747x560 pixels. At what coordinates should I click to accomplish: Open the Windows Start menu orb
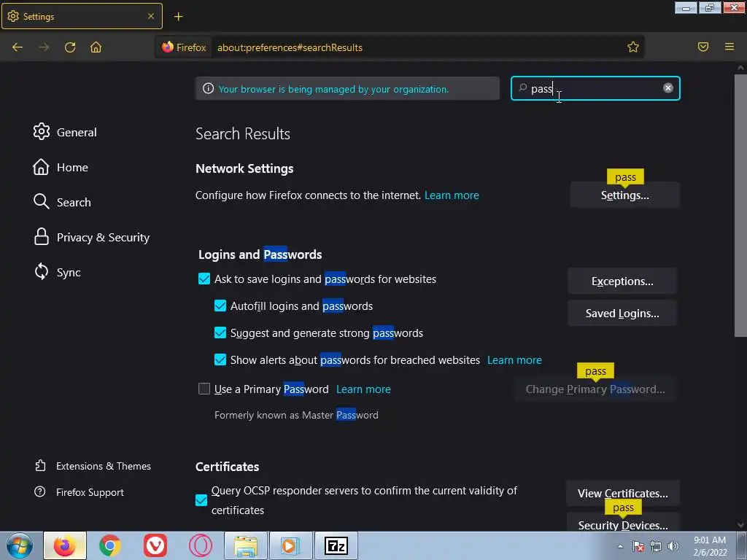(x=20, y=545)
